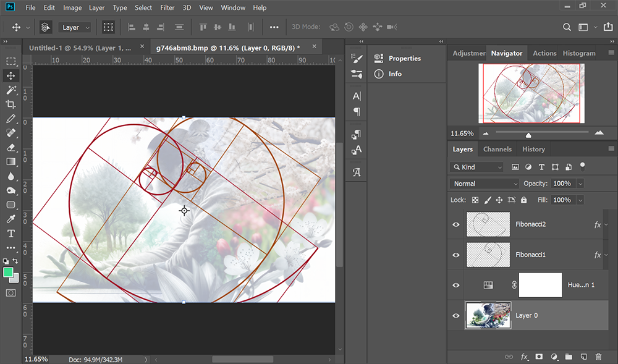The image size is (618, 364).
Task: Select the Rectangular Marquee tool
Action: 11,61
